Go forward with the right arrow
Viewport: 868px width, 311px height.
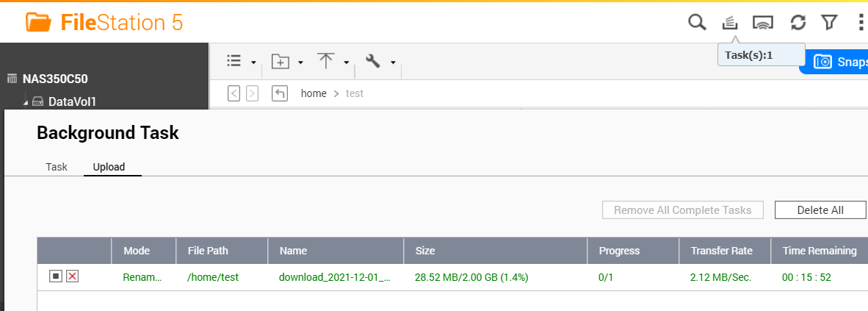253,93
